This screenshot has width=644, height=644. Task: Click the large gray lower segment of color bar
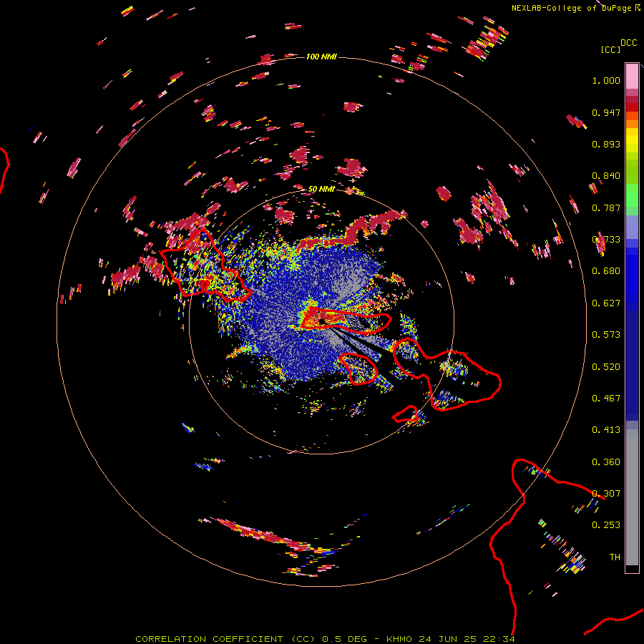pos(632,497)
